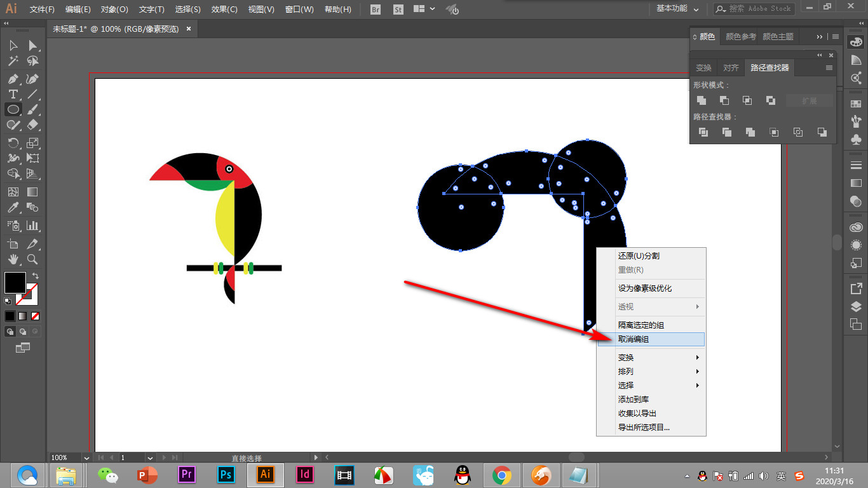Choose the Ellipse tool

13,109
